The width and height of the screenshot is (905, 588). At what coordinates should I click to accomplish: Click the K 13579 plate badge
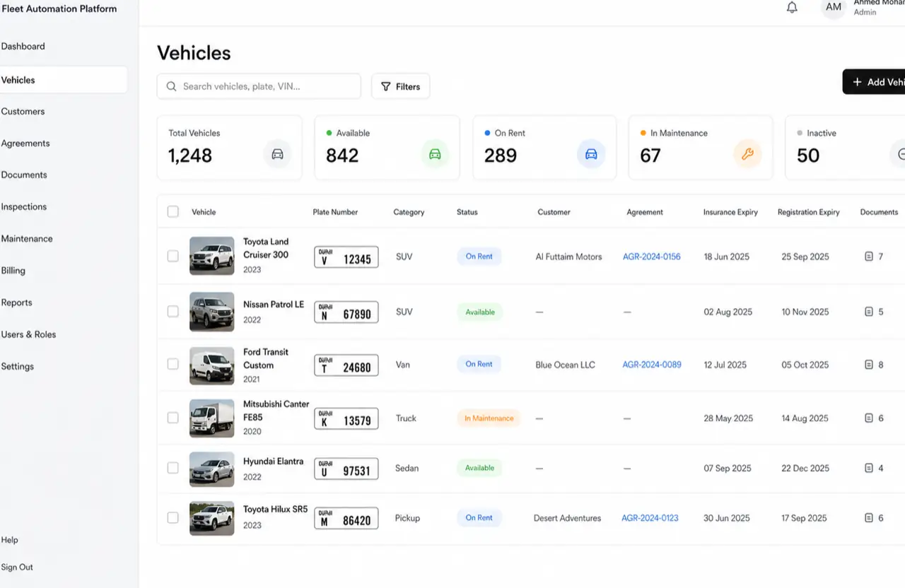pos(346,419)
